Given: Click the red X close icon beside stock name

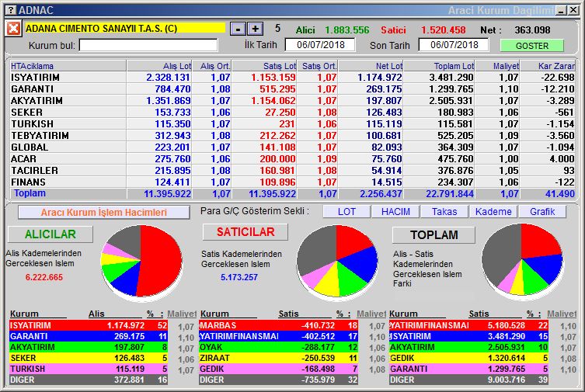Looking at the screenshot, I should click(13, 28).
